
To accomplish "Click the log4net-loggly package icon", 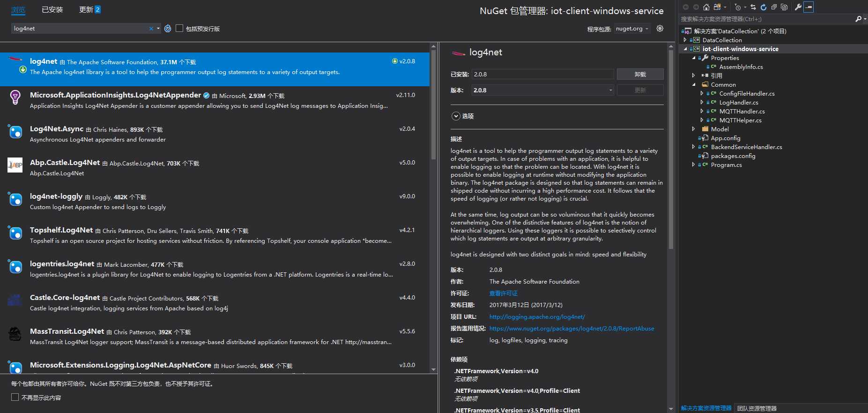I will [15, 199].
